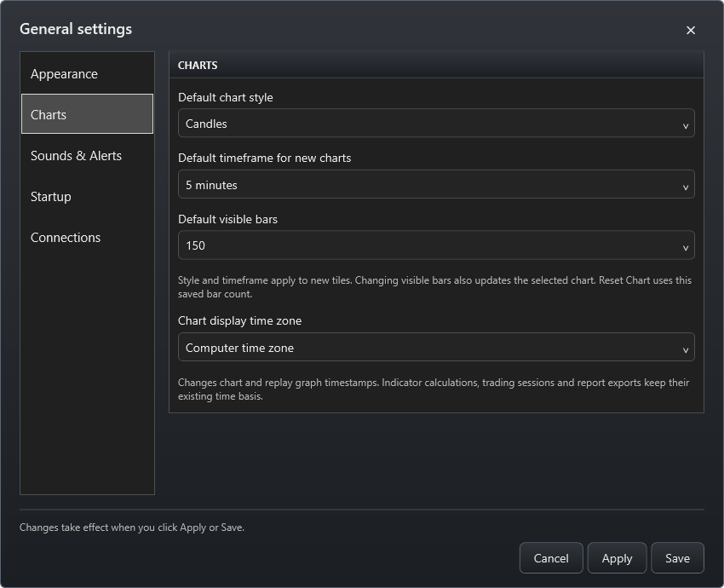This screenshot has width=724, height=588.
Task: Close the General settings dialog
Action: point(690,31)
